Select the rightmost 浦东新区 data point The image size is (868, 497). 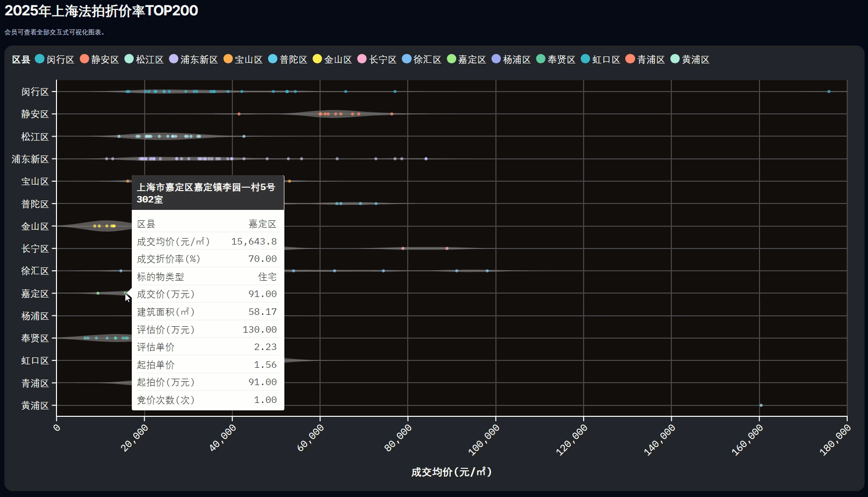(426, 159)
